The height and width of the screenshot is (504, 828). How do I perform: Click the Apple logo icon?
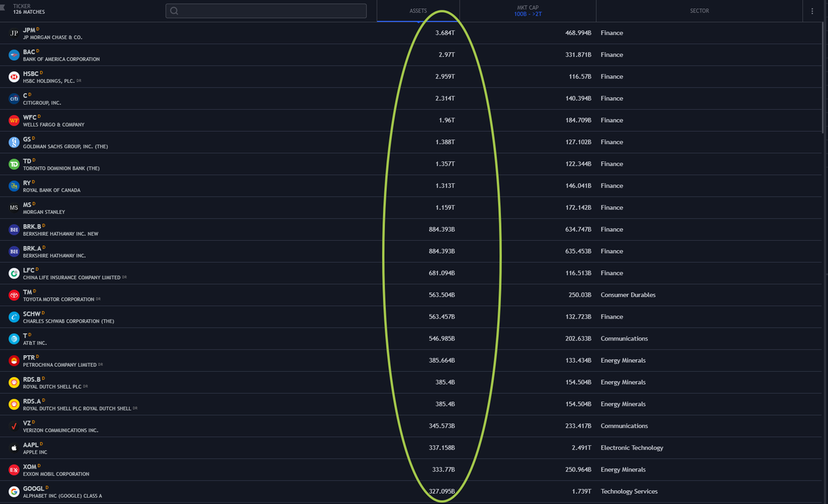[x=14, y=448]
